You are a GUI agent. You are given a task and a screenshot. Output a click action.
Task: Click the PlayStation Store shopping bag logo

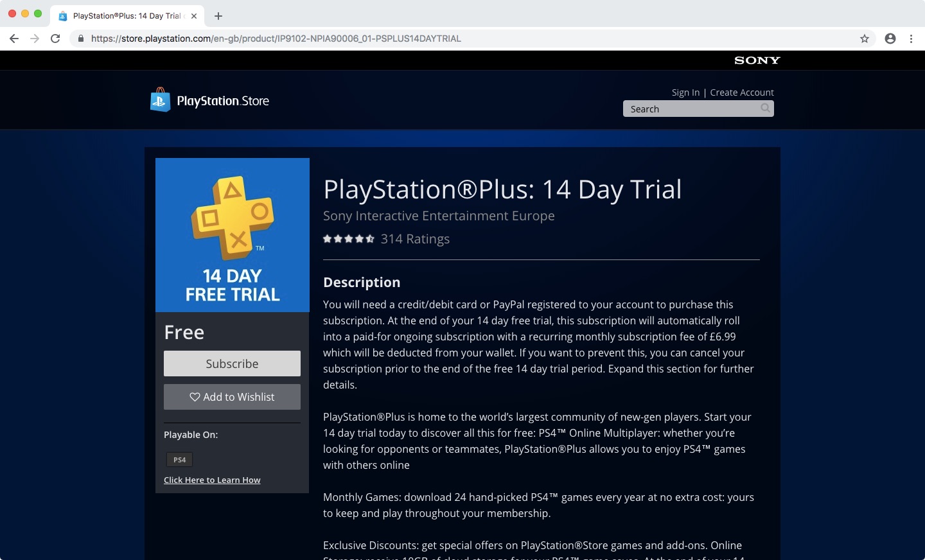pos(160,100)
